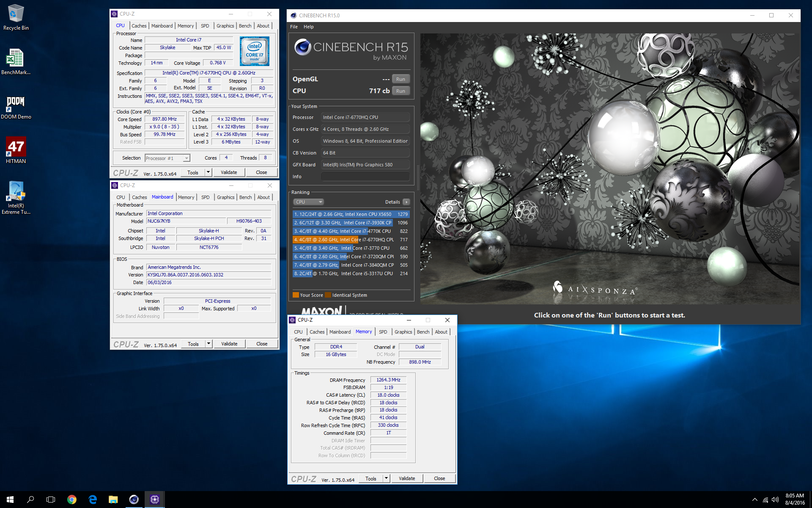Select ranking row Xeon CPU X5650
This screenshot has height=508, width=812.
pyautogui.click(x=351, y=214)
